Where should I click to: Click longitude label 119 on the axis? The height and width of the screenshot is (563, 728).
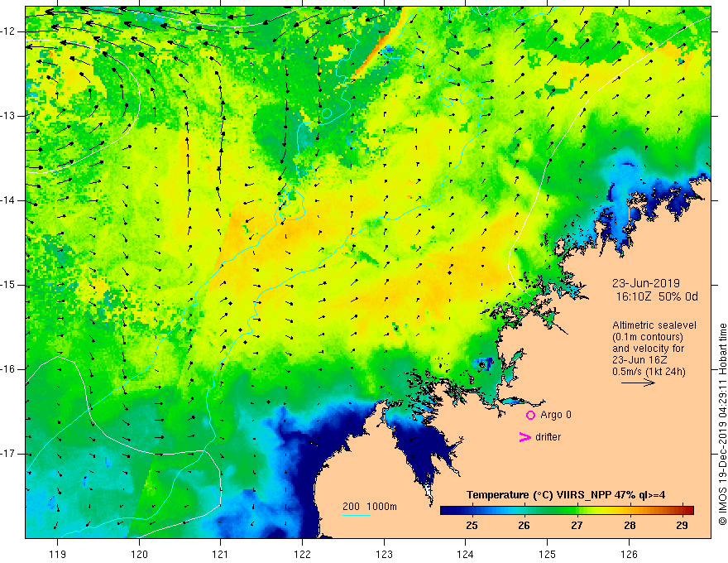(x=58, y=554)
